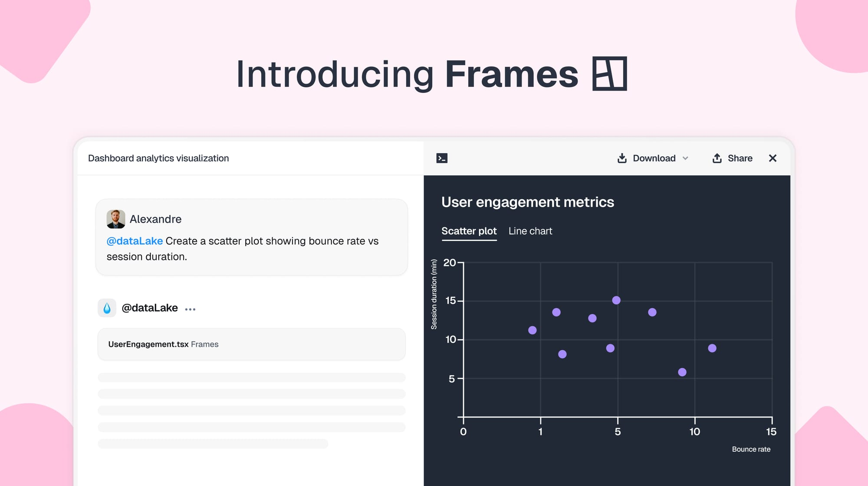
Task: Click the User engagement metrics heading
Action: point(528,202)
